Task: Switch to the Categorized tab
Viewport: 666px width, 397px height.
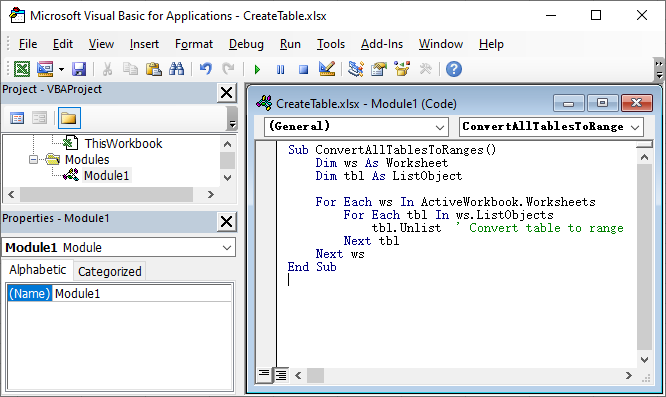Action: coord(110,271)
